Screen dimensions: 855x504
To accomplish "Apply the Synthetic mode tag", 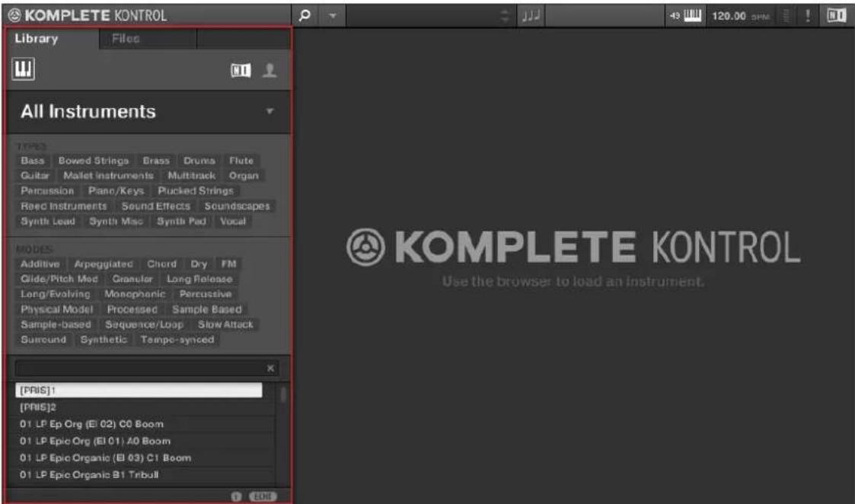I will click(x=104, y=340).
